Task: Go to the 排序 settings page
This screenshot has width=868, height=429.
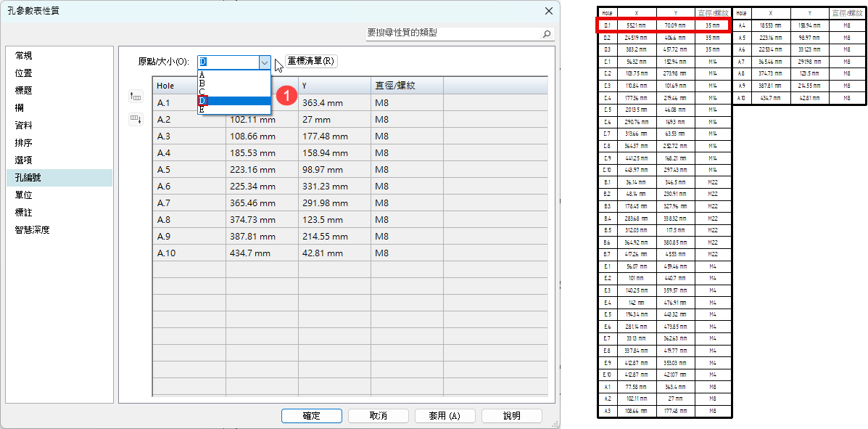Action: [x=24, y=143]
